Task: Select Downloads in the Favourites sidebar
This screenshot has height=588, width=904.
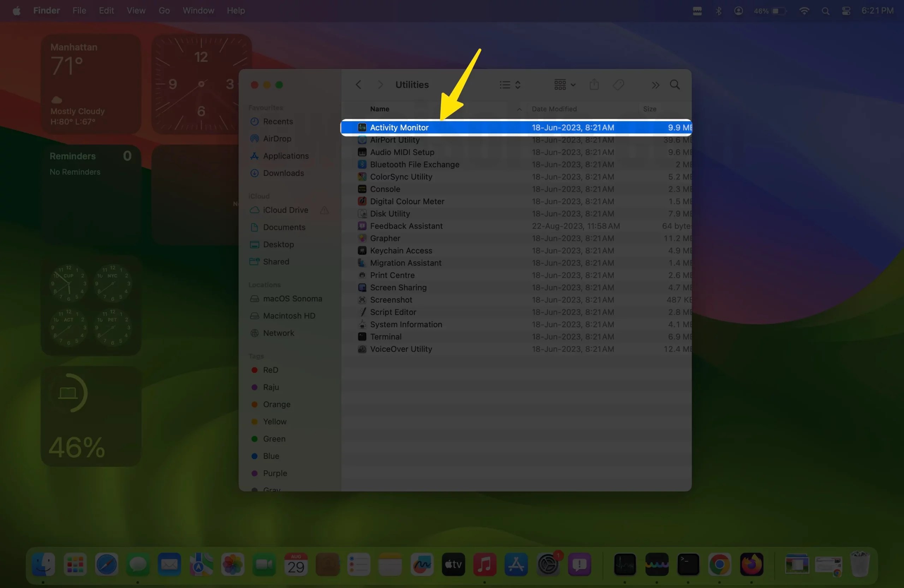Action: point(283,173)
